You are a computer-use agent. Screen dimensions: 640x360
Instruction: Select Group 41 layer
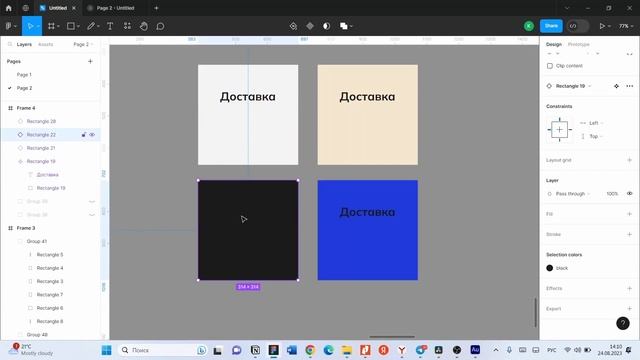click(37, 241)
